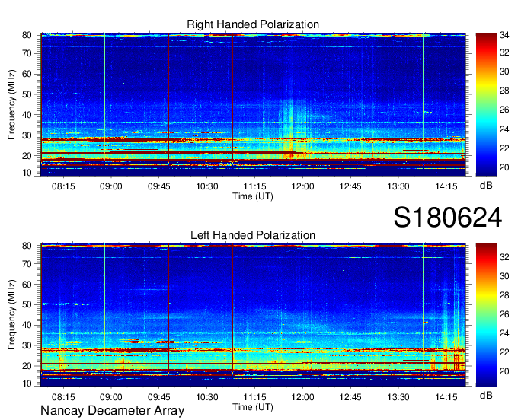Click the 'dB' label under upper color scale
This screenshot has height=420, width=518.
[486, 186]
